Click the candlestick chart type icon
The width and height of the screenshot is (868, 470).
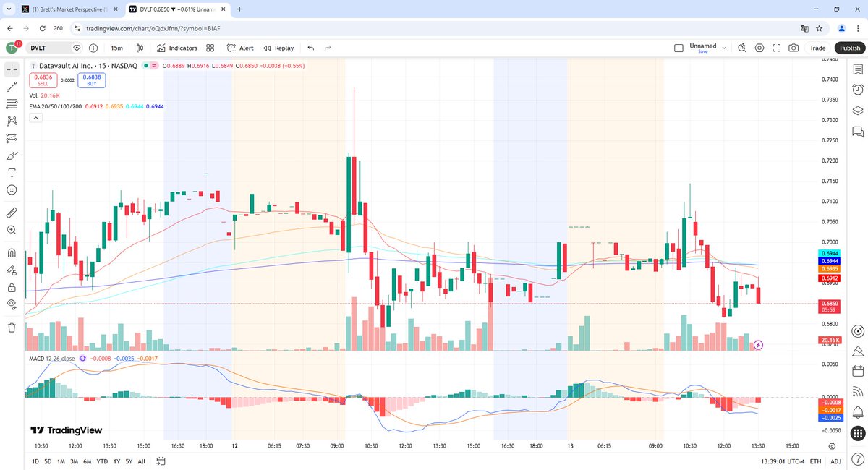pyautogui.click(x=140, y=48)
